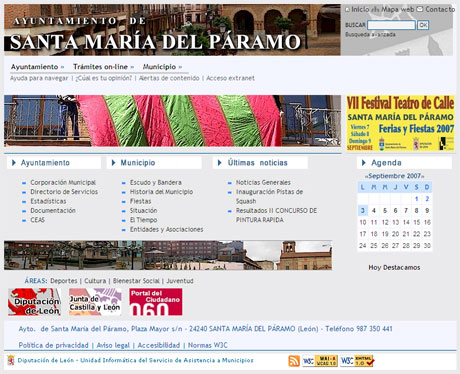The height and width of the screenshot is (374, 460).
Task: Open the Diputación de León logo banner
Action: pyautogui.click(x=35, y=302)
